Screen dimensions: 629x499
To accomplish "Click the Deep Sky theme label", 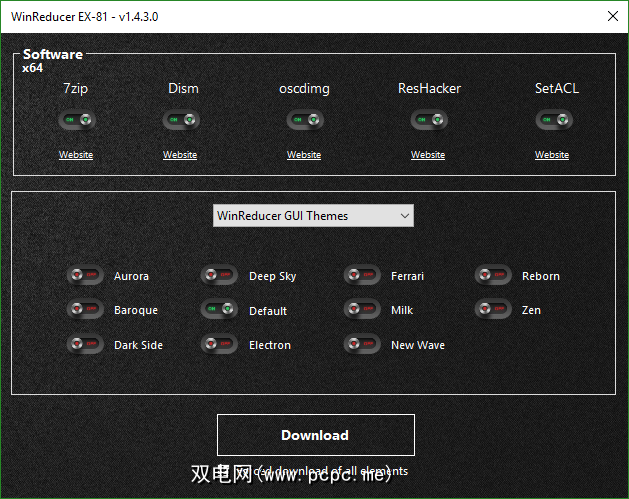I will tap(272, 277).
